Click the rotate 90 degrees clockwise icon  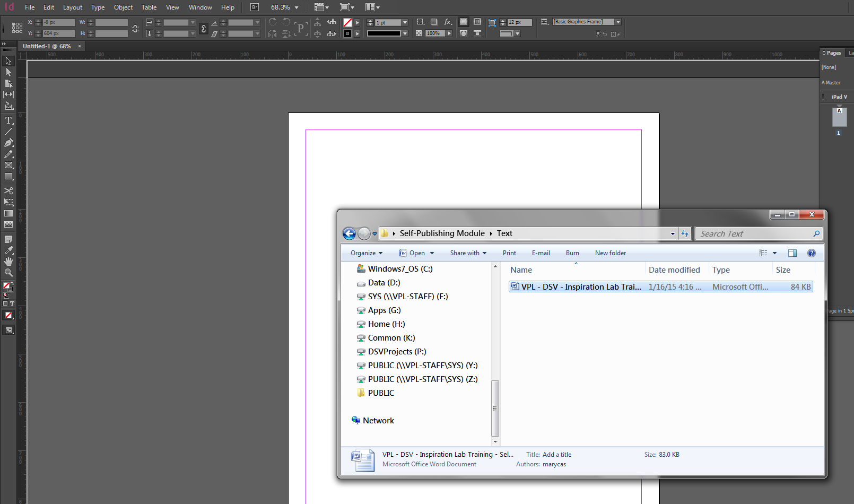[273, 22]
